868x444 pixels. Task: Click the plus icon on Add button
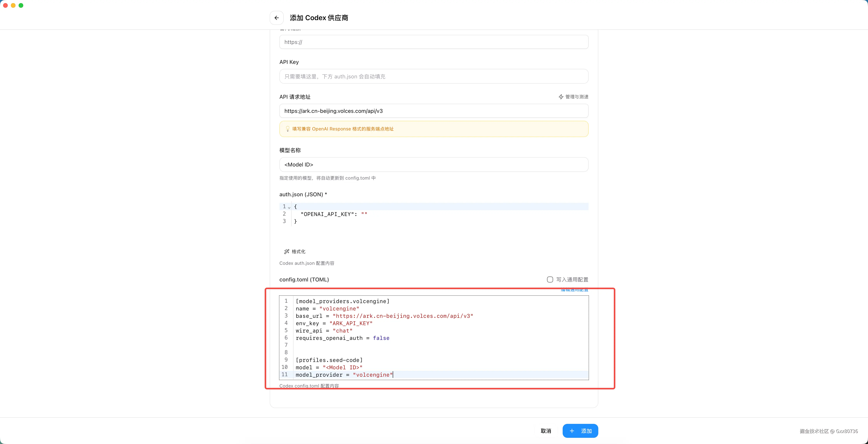tap(572, 431)
